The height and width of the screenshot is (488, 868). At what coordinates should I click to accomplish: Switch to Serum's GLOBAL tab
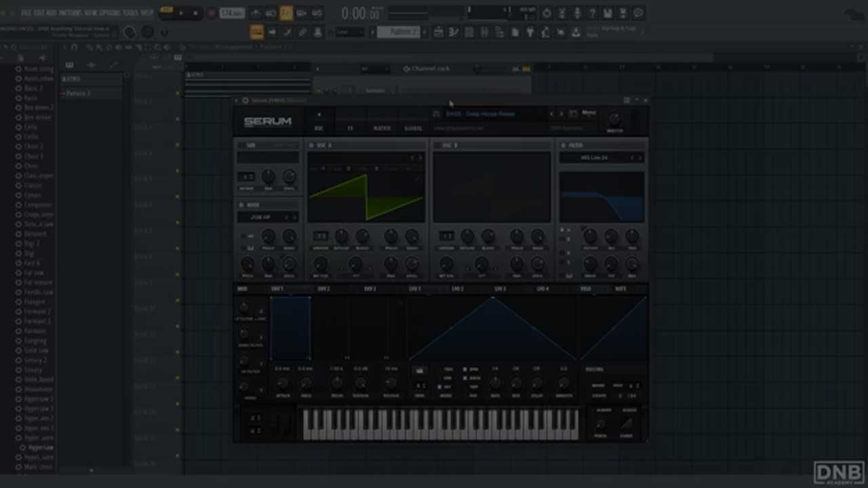point(413,128)
